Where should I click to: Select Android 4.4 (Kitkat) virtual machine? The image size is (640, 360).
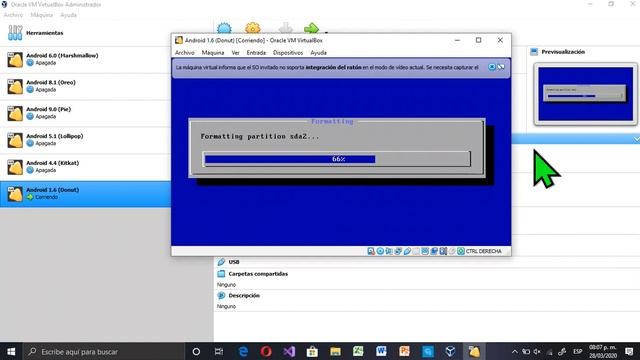tap(85, 167)
